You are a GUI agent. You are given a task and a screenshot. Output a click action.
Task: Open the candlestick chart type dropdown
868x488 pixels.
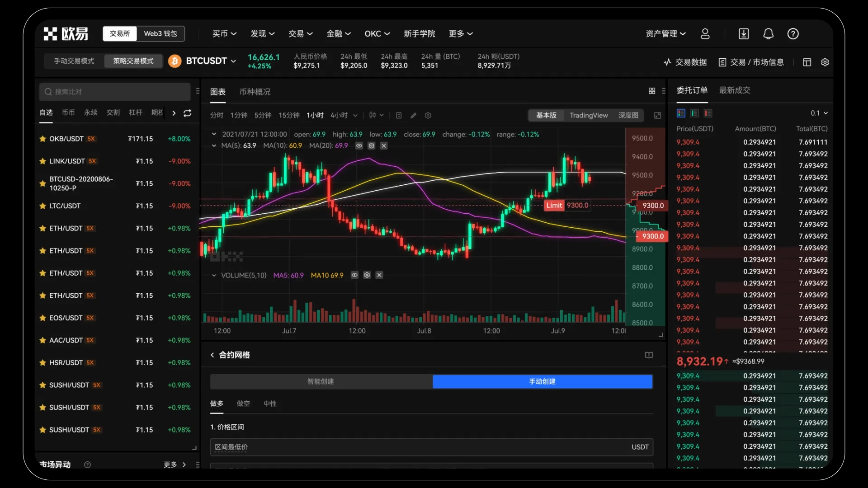(x=376, y=116)
